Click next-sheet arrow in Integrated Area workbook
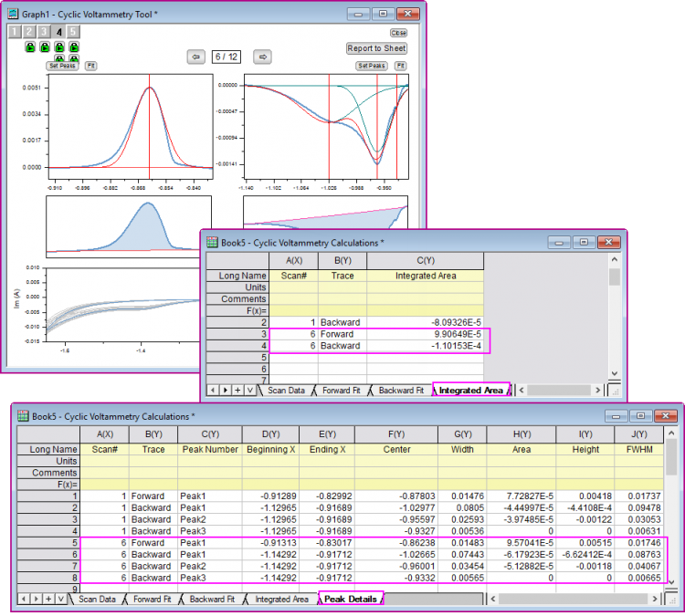Viewport: 685px width, 616px height. pyautogui.click(x=226, y=391)
